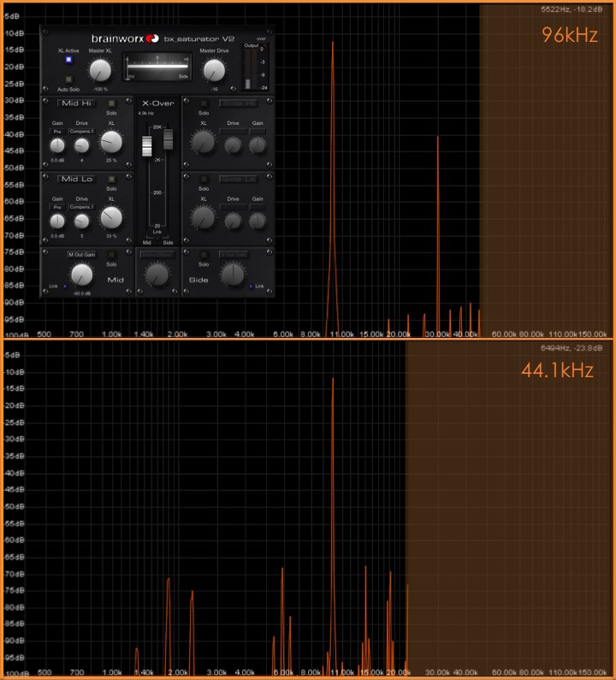Open the Mid Hi Compens.1 drive dropdown
The height and width of the screenshot is (680, 616).
tap(81, 131)
